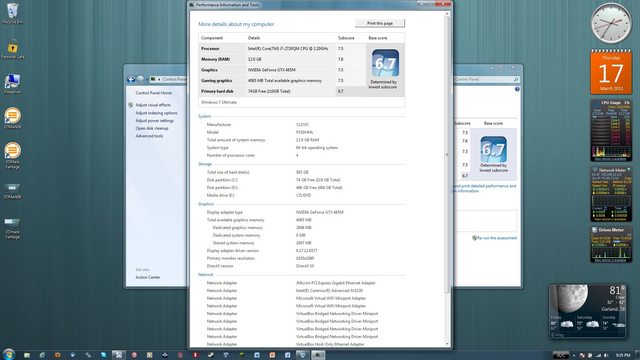Click 'More details about my computer' heading
The width and height of the screenshot is (640, 360).
click(236, 24)
